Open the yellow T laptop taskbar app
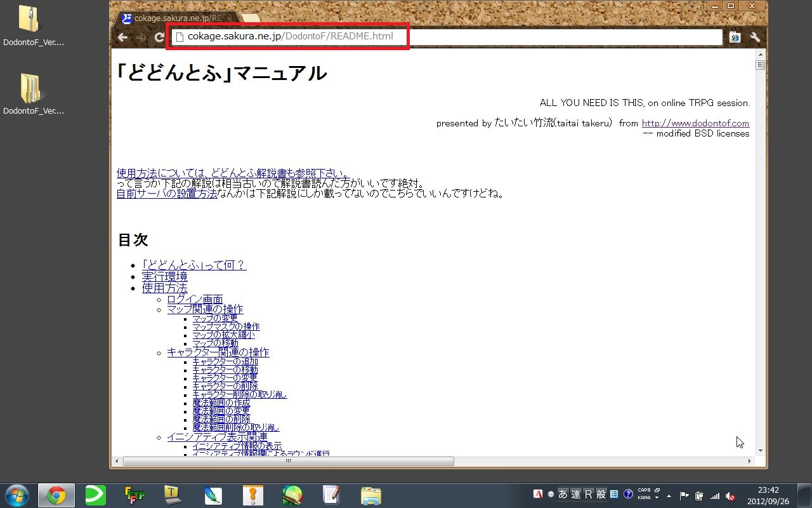Screen dimensions: 812x508 [x=174, y=495]
